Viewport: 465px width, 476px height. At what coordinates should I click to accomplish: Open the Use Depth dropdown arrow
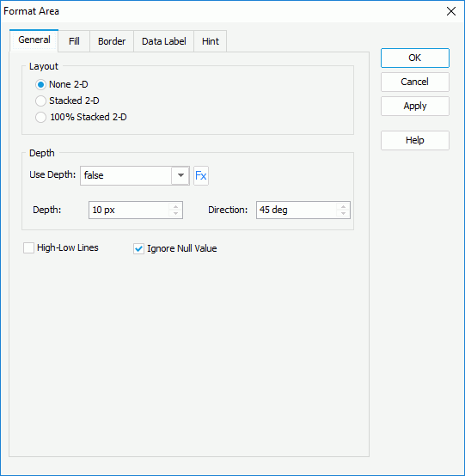tap(180, 175)
